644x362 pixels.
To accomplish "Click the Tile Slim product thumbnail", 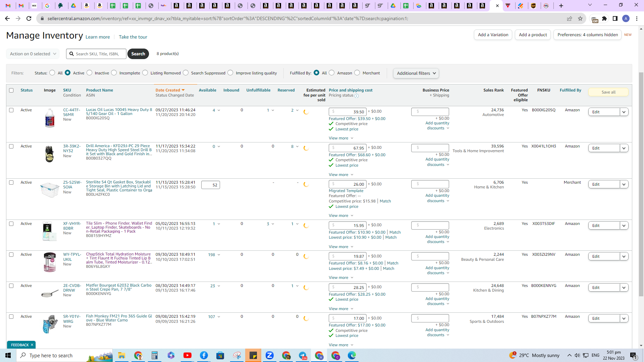I will 50,231.
